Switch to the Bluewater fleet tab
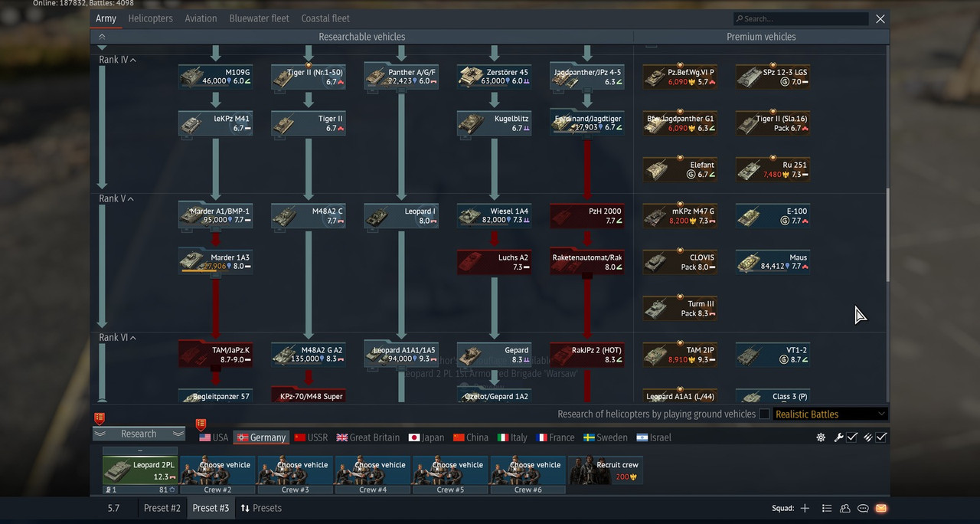The height and width of the screenshot is (524, 980). pyautogui.click(x=259, y=18)
